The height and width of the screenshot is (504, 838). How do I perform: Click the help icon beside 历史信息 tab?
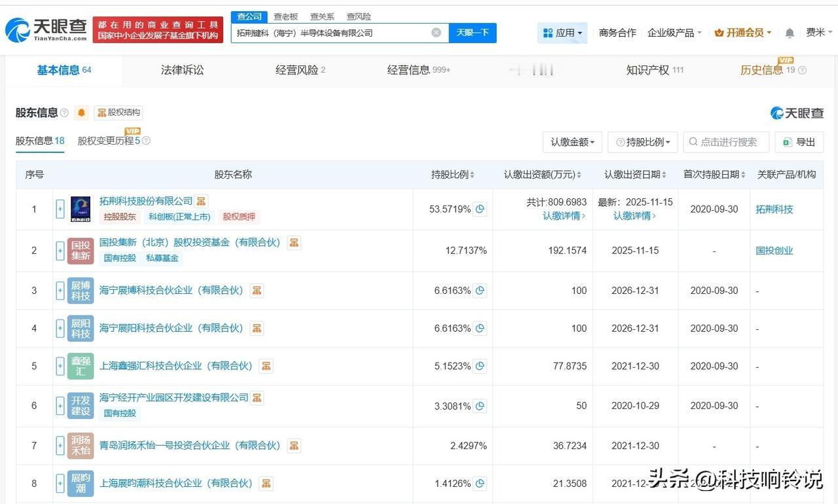(802, 71)
